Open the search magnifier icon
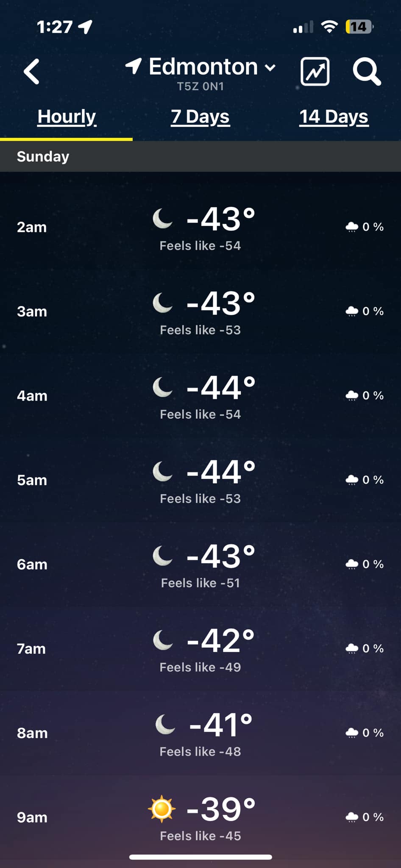401x868 pixels. click(x=367, y=72)
